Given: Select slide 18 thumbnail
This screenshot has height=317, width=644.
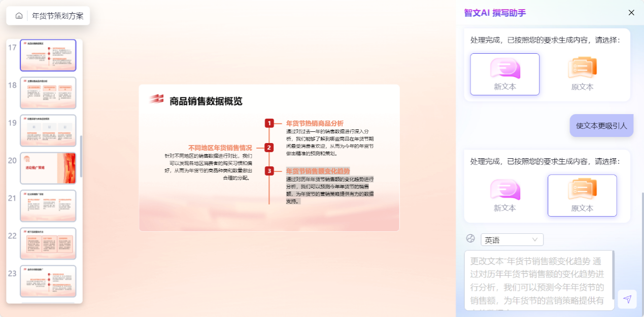Looking at the screenshot, I should (x=48, y=93).
